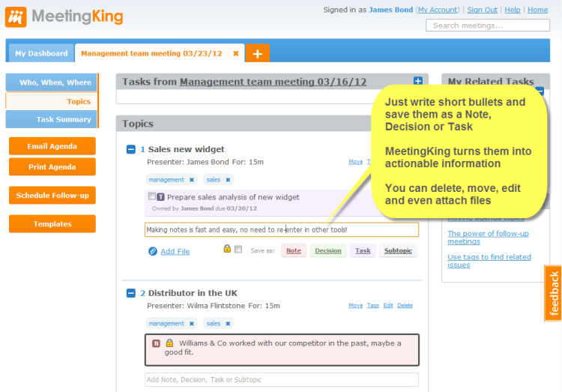Select the Williams & Co note
This screenshot has width=562, height=392.
pos(282,350)
